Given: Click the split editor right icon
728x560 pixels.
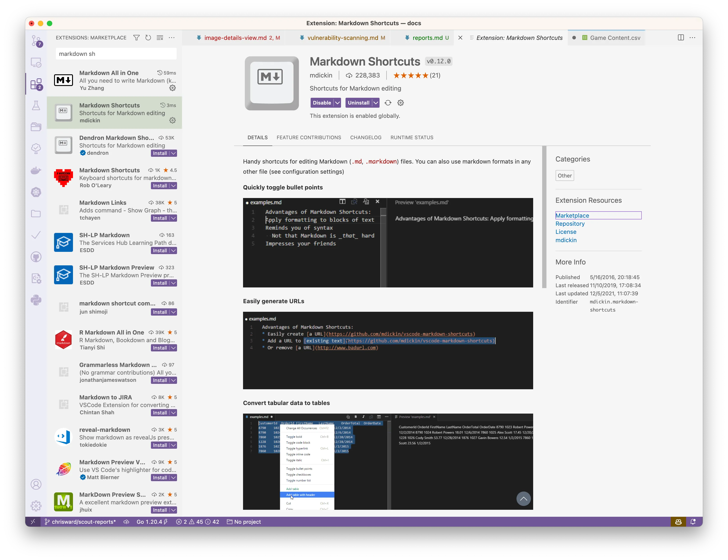Looking at the screenshot, I should (x=681, y=38).
